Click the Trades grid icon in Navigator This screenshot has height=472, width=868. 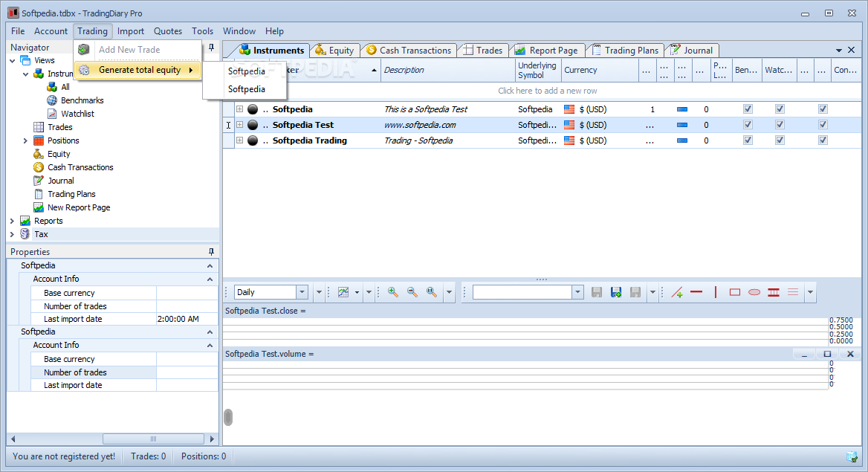coord(39,127)
